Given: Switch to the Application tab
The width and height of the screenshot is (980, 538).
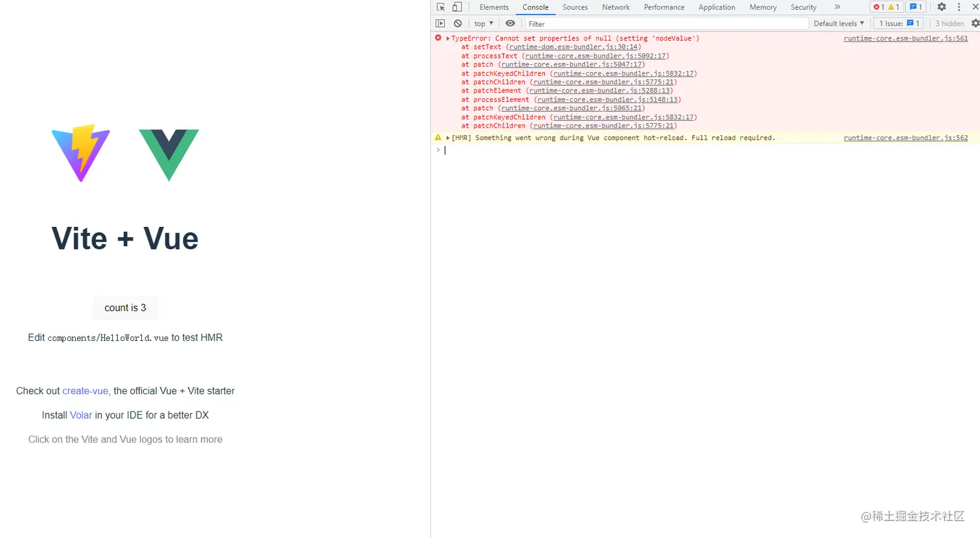Looking at the screenshot, I should [717, 7].
